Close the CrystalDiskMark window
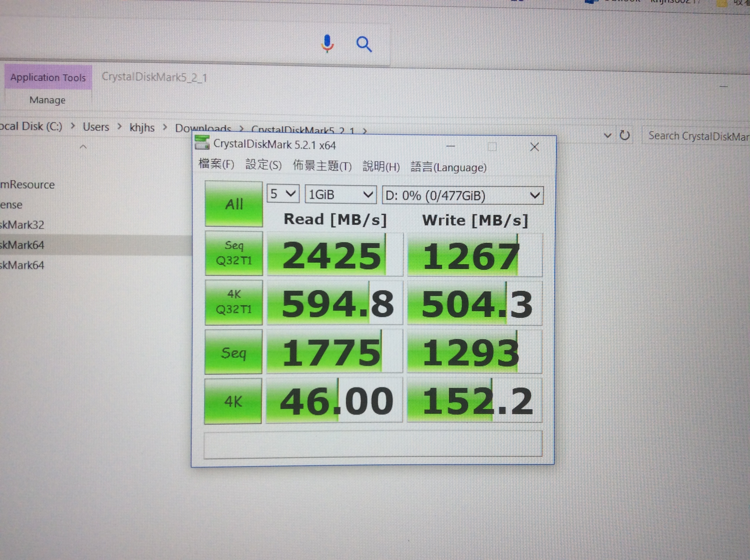Viewport: 750px width, 560px height. tap(534, 147)
